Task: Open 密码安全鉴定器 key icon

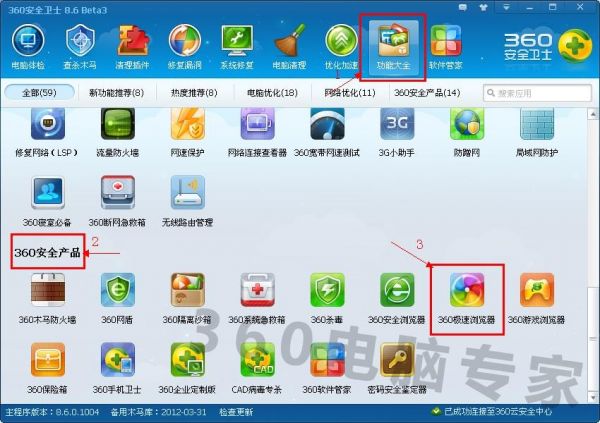Action: [397, 362]
